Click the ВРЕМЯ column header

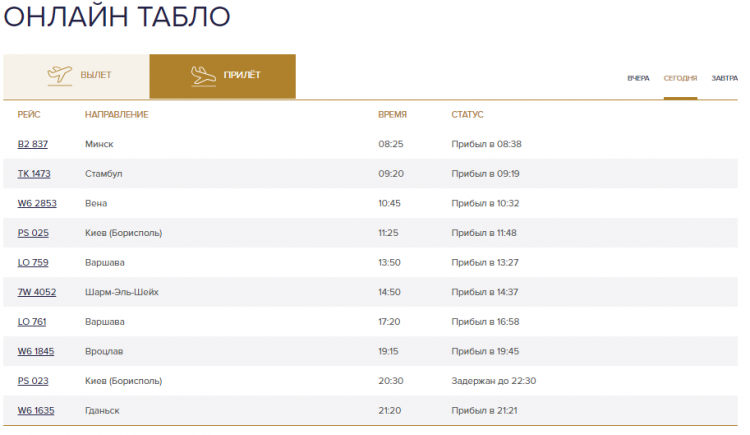click(x=392, y=114)
